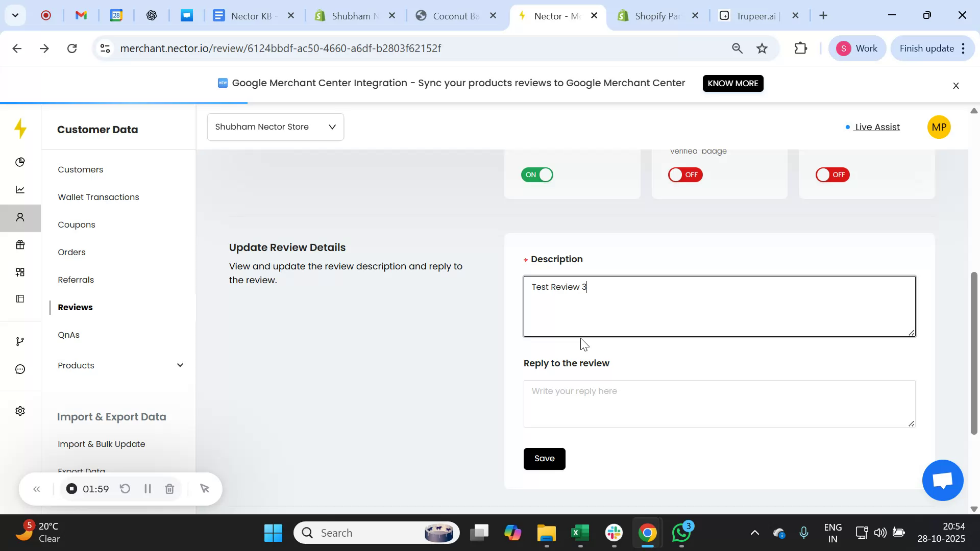This screenshot has width=980, height=551.
Task: Open the chat bubble sidebar icon
Action: (x=20, y=368)
